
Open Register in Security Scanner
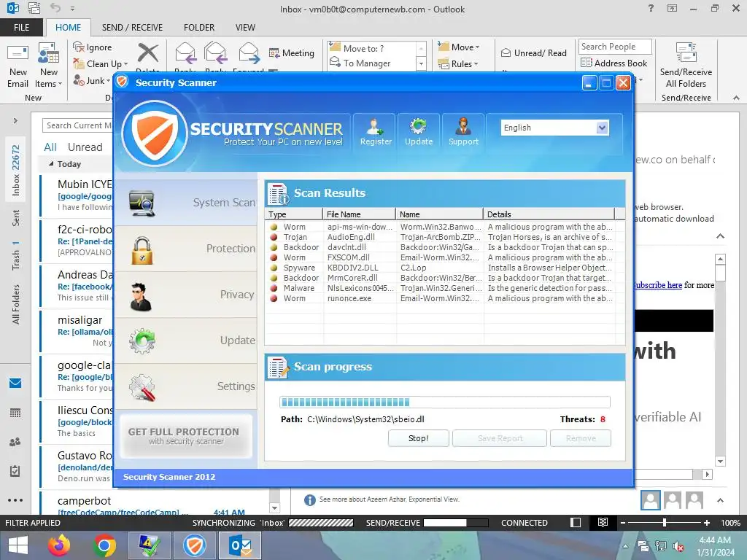(376, 132)
